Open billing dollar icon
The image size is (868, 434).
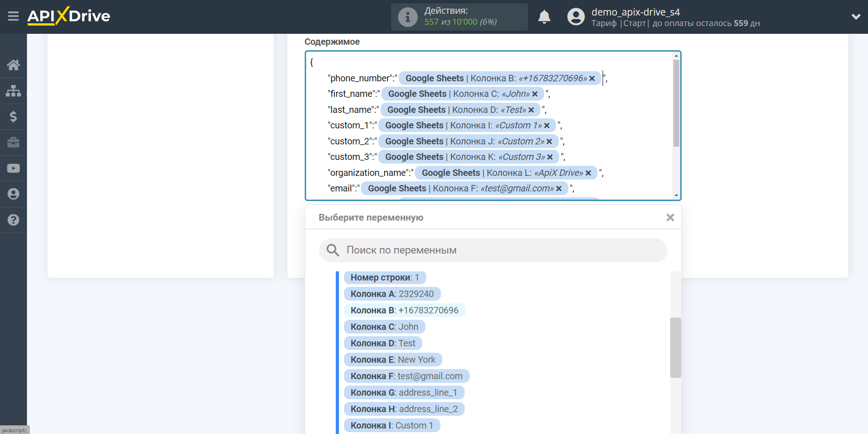13,116
